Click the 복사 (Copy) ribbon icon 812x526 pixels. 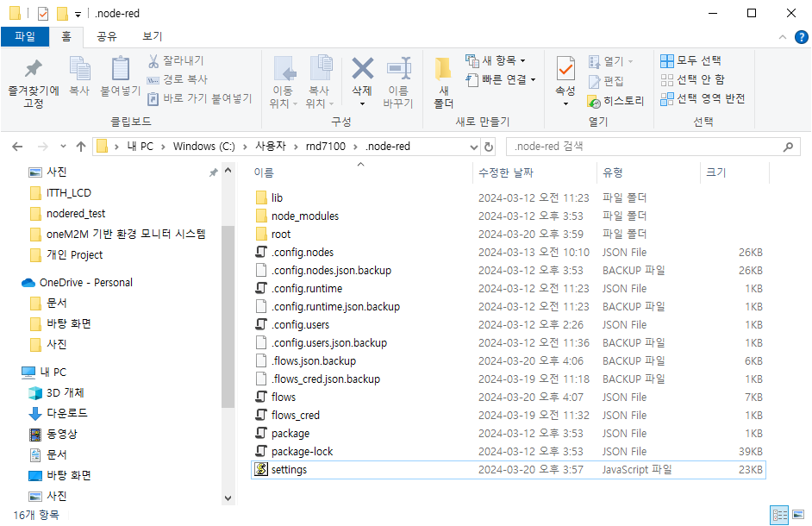(79, 77)
